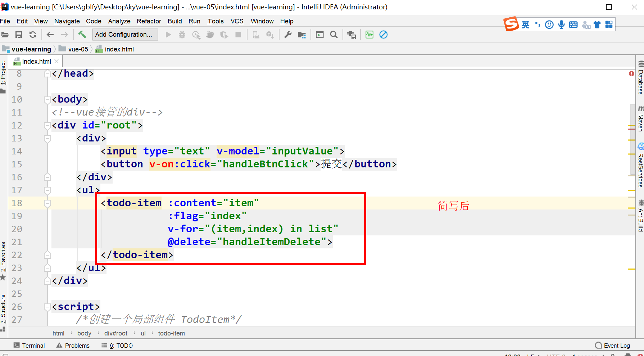Click the Search Everywhere magnifier icon
Image resolution: width=644 pixels, height=356 pixels.
(334, 35)
